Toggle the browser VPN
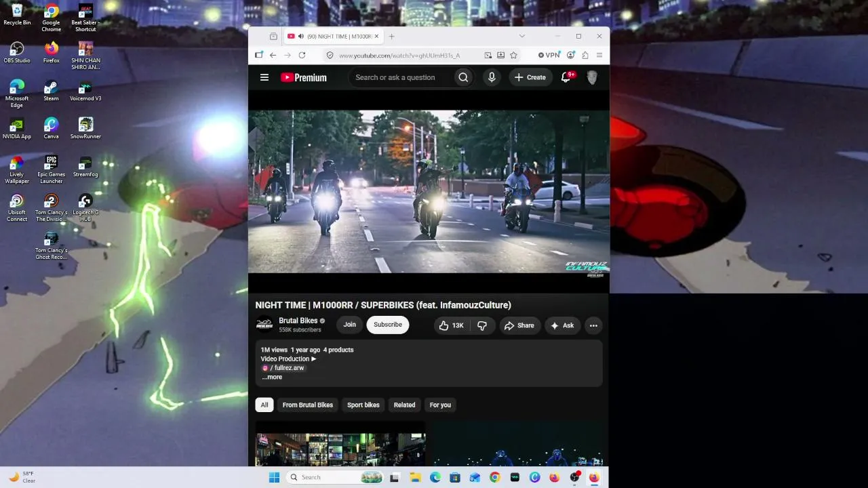 coord(549,55)
